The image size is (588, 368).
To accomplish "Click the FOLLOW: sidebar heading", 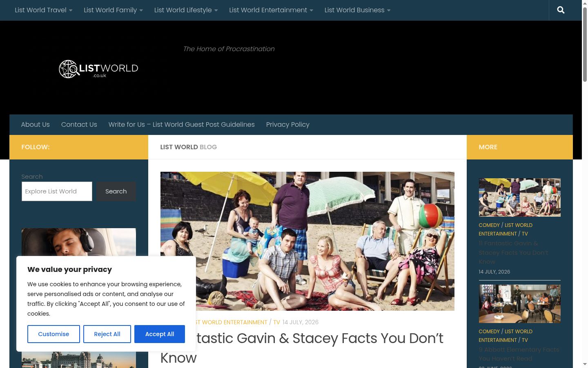I will pyautogui.click(x=36, y=147).
